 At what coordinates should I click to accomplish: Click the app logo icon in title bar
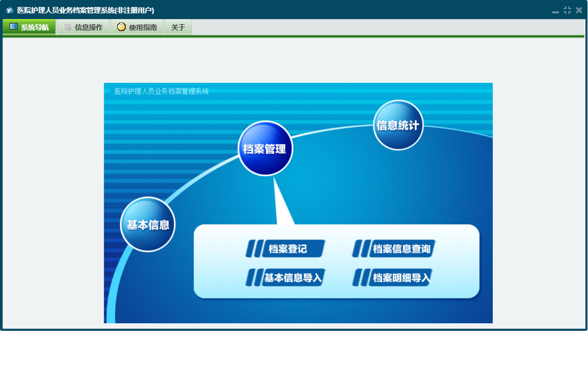tap(10, 10)
